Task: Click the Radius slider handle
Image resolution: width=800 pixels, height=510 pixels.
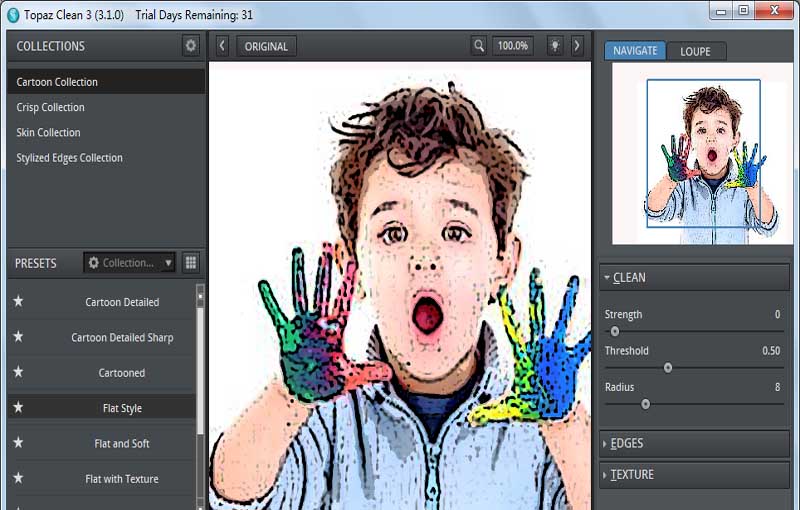Action: (x=645, y=404)
